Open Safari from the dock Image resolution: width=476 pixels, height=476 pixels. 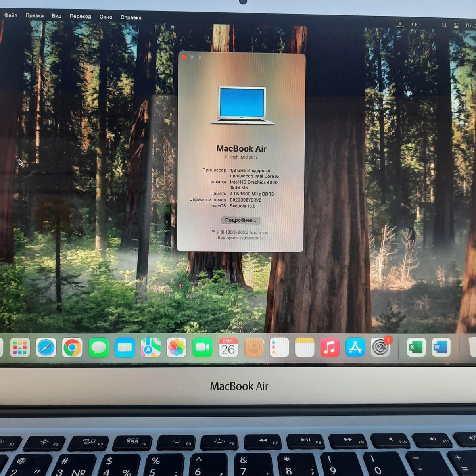(x=46, y=348)
